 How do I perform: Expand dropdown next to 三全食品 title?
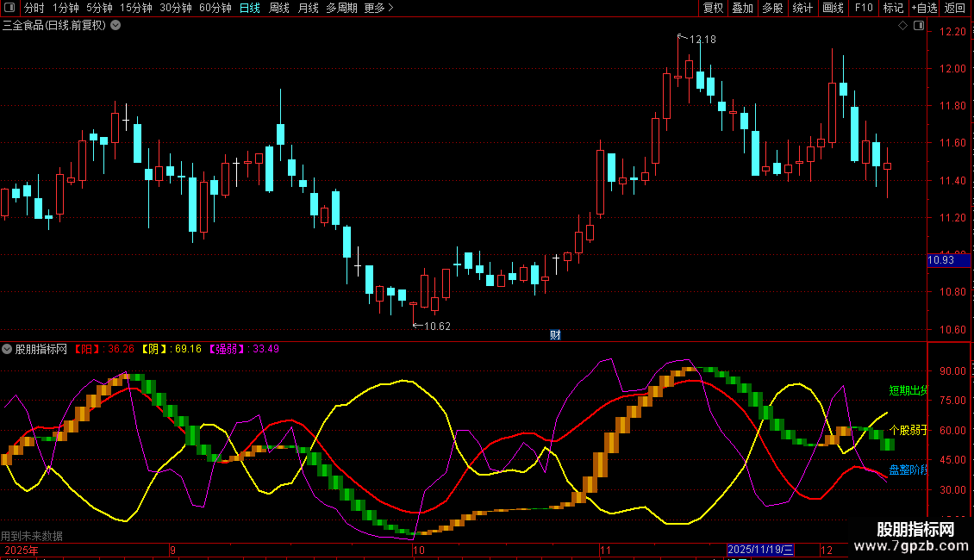[116, 26]
